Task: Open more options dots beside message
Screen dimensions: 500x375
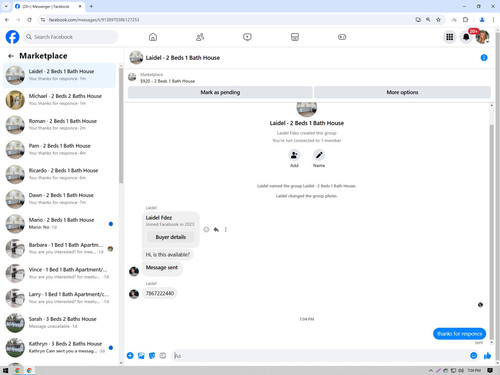Action: coord(226,229)
